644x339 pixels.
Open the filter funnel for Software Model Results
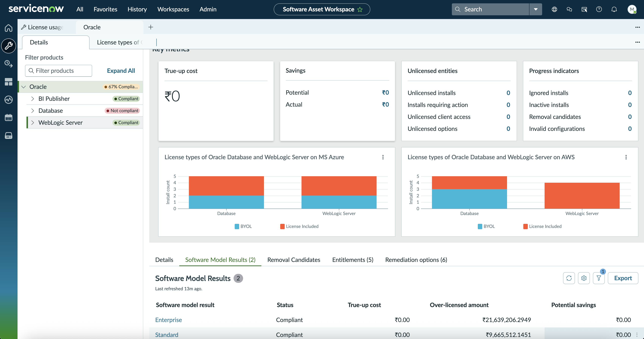point(599,278)
